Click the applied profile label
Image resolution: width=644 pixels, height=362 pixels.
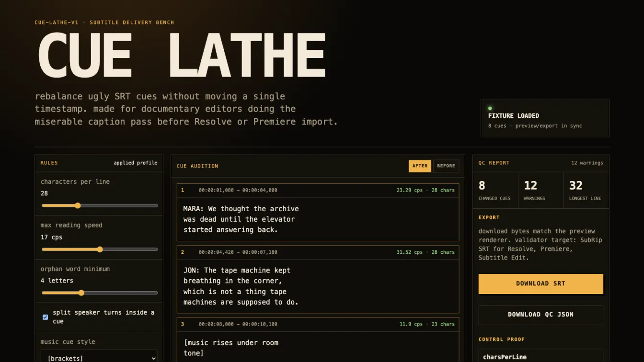[x=136, y=163]
